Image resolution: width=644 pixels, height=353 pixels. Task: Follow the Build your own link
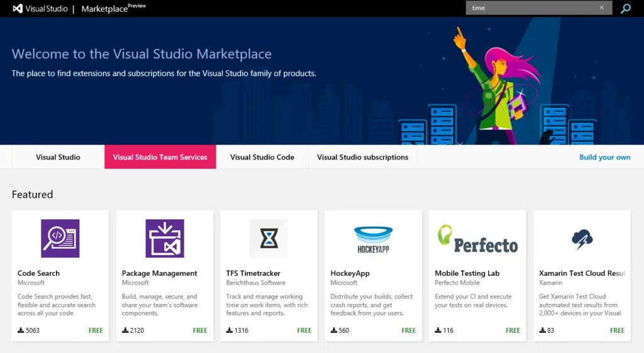tap(604, 157)
